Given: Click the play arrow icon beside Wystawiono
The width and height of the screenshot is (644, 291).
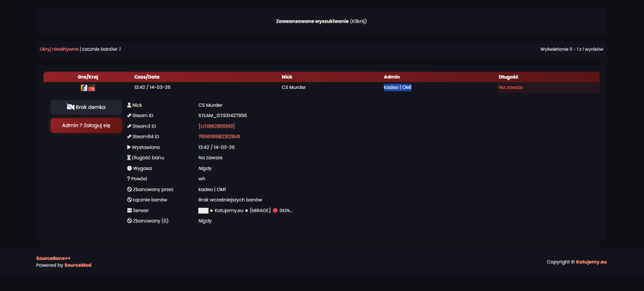Looking at the screenshot, I should pyautogui.click(x=129, y=147).
